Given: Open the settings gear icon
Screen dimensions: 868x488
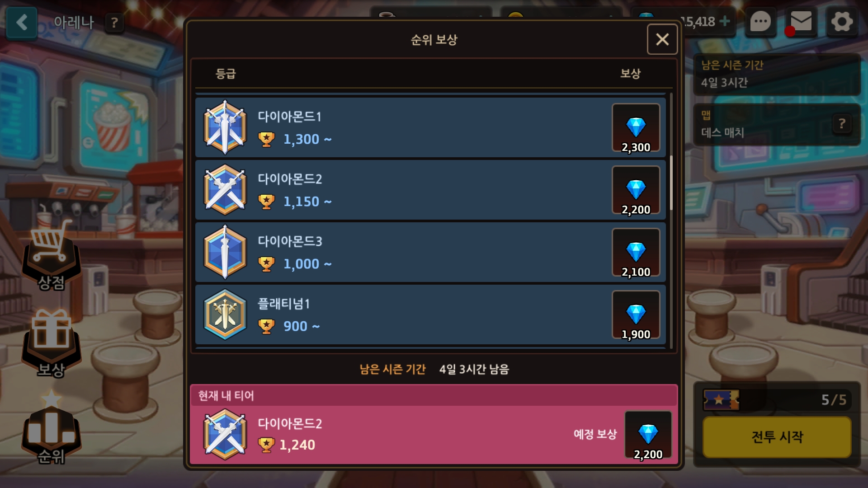Looking at the screenshot, I should click(x=842, y=22).
